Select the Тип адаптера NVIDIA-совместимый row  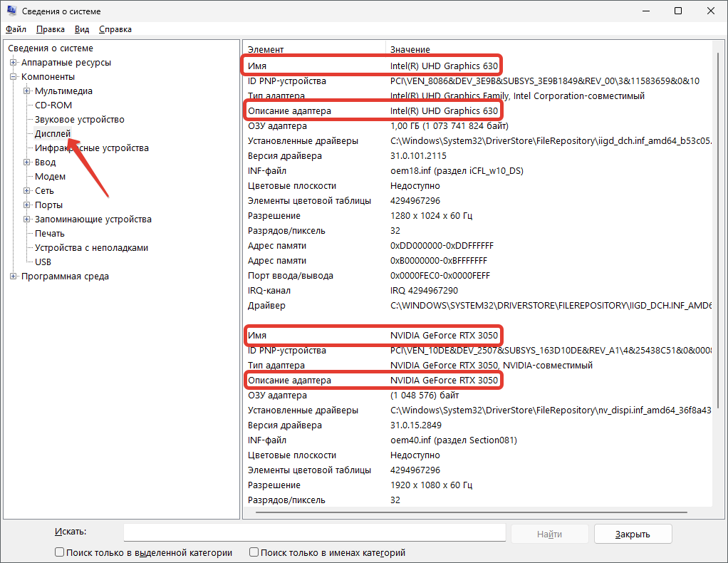[x=478, y=365]
